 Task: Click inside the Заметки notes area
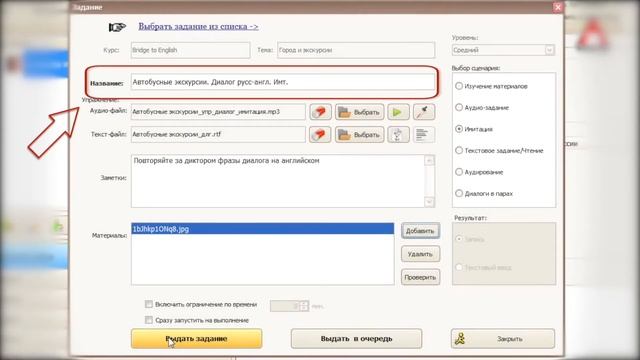[278, 181]
